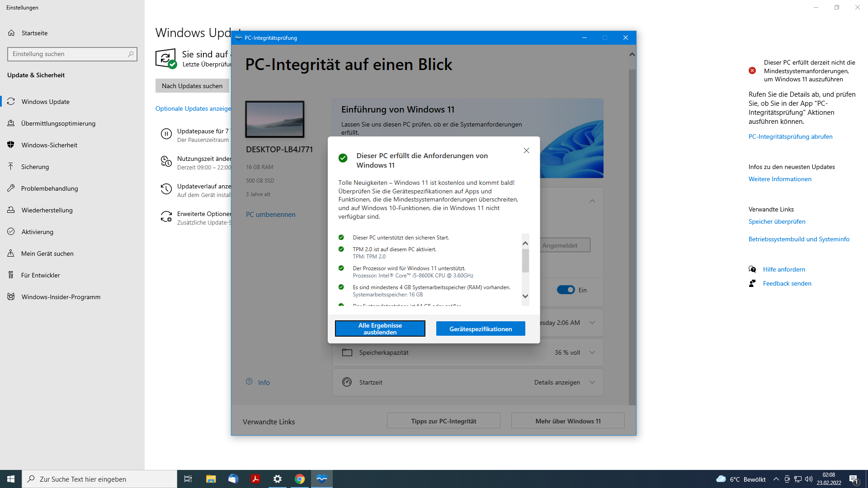Click the Hilfe anfordern chat icon
Screen dimensions: 868x488
point(752,269)
